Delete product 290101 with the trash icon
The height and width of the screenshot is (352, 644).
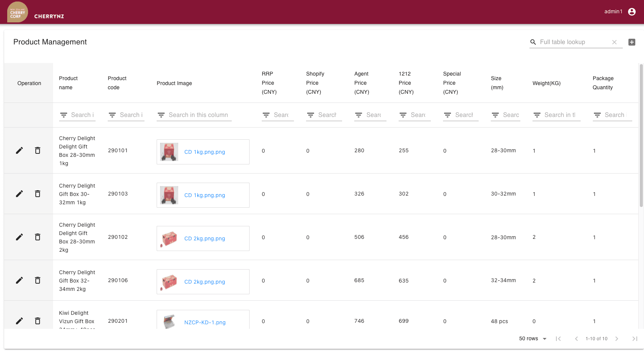(38, 150)
